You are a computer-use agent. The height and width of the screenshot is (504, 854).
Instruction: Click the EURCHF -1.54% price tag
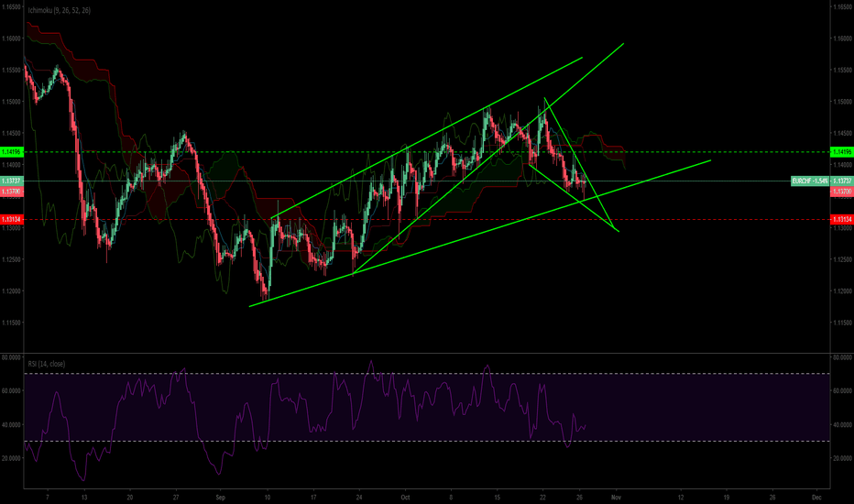pyautogui.click(x=810, y=181)
